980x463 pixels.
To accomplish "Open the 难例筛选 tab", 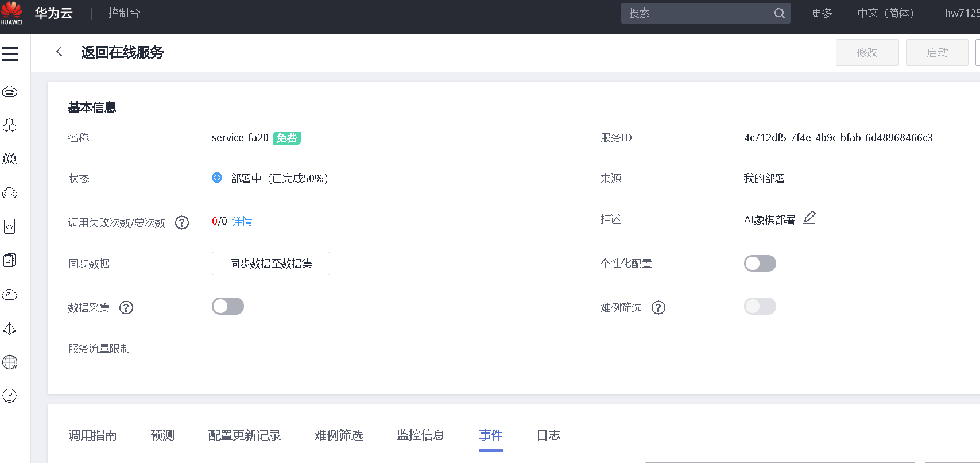I will [339, 435].
